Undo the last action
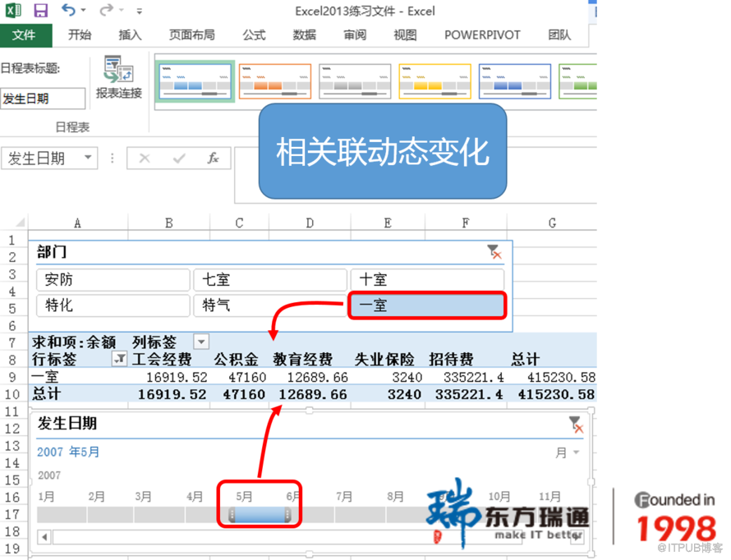The width and height of the screenshot is (731, 560). pos(68,10)
